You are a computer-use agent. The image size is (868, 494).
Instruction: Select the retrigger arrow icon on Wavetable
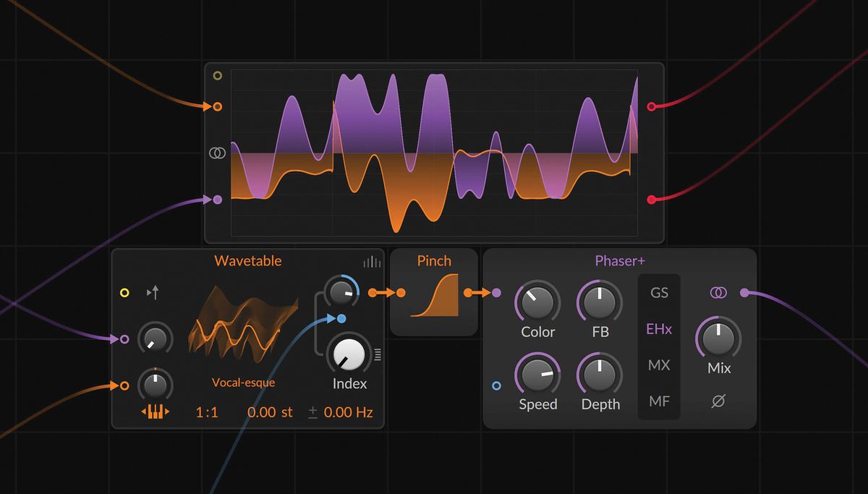pyautogui.click(x=154, y=292)
